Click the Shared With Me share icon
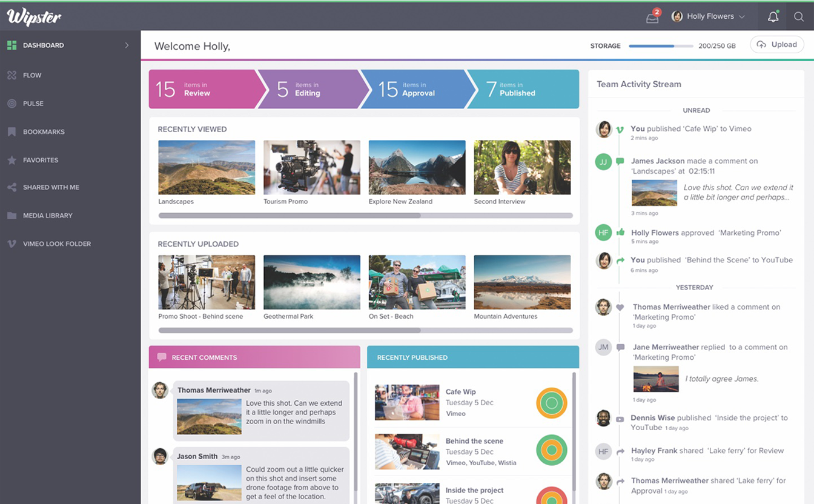The image size is (814, 504). (x=12, y=187)
